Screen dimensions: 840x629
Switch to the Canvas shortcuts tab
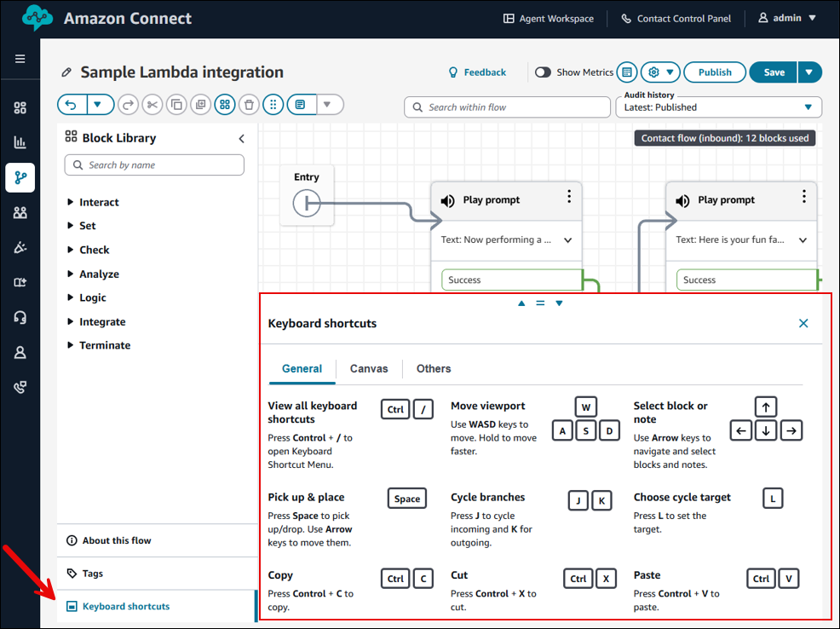(x=369, y=369)
